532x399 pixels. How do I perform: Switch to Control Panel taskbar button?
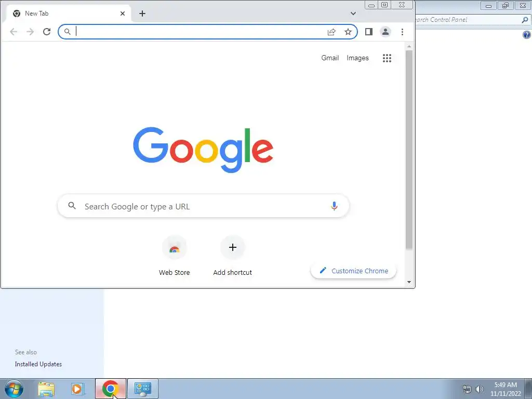(143, 389)
